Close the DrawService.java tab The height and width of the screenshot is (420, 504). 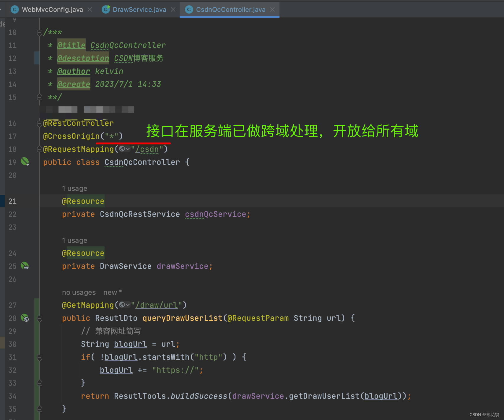173,10
